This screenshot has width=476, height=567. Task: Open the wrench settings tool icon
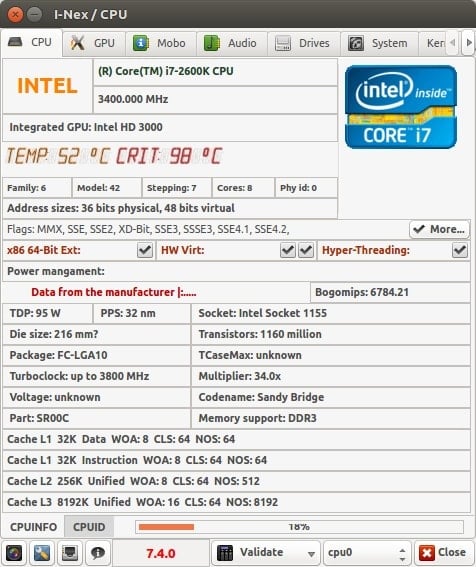[42, 553]
